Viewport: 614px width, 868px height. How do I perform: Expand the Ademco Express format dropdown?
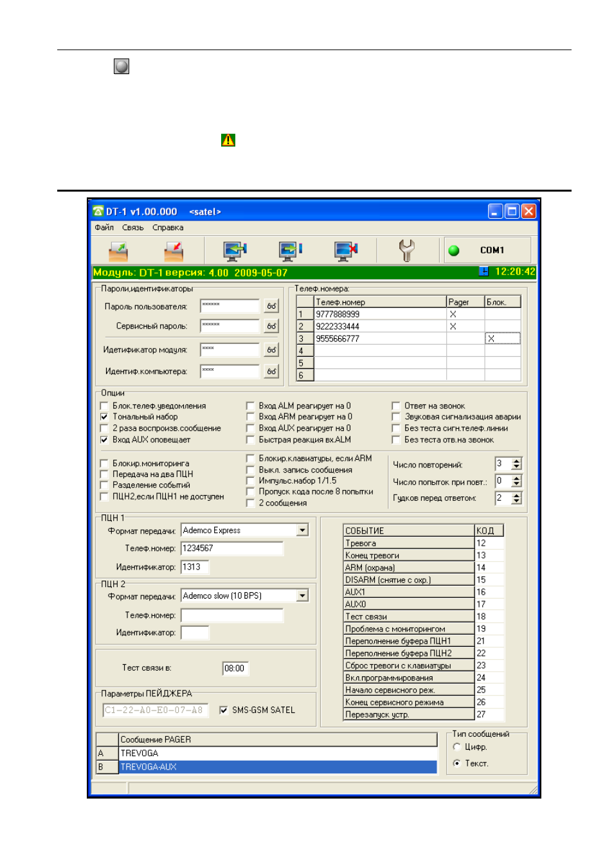click(x=303, y=530)
